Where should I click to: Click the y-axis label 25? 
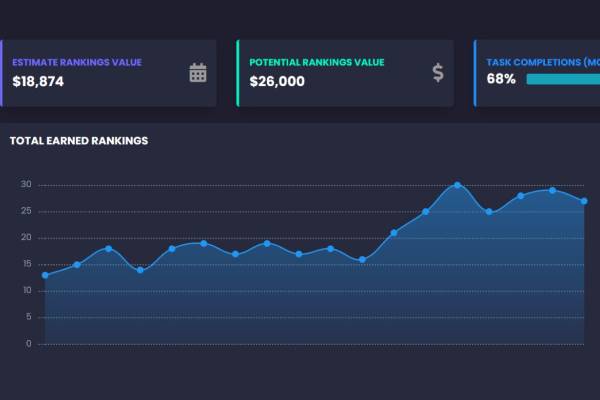(x=26, y=211)
